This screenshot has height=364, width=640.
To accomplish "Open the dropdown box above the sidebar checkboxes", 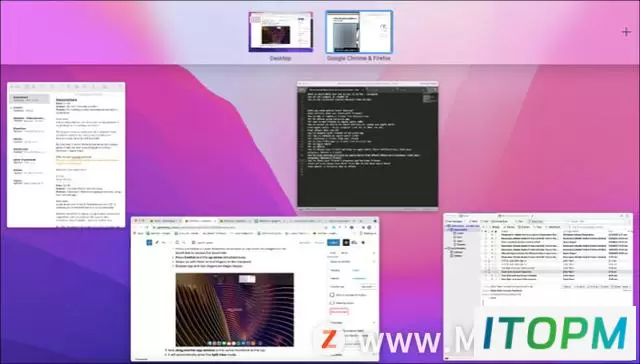I will [368, 286].
